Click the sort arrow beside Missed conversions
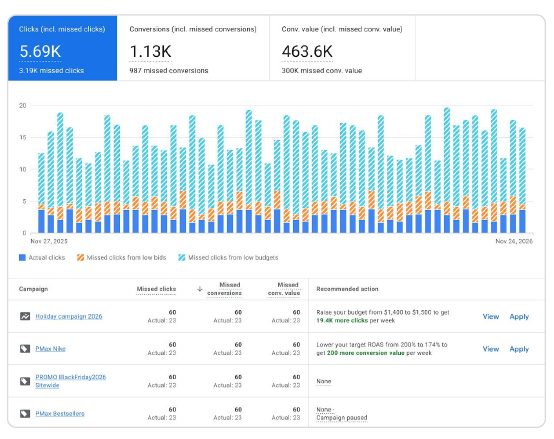The image size is (554, 439). (x=200, y=289)
